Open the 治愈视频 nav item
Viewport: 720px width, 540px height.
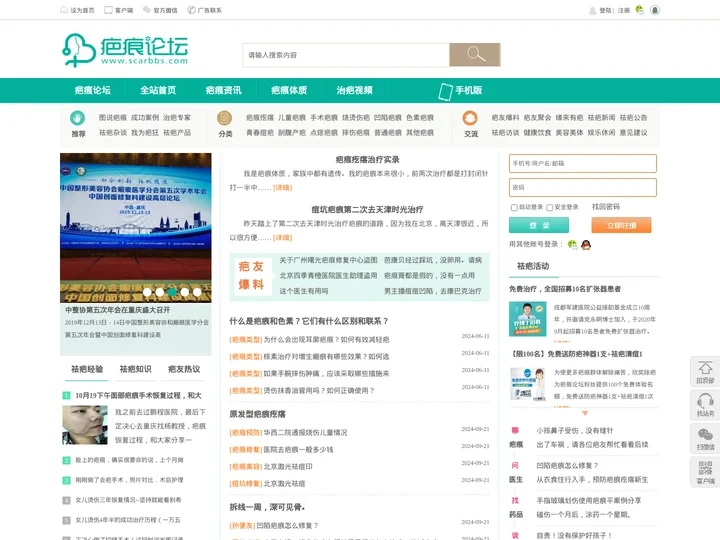click(x=354, y=90)
